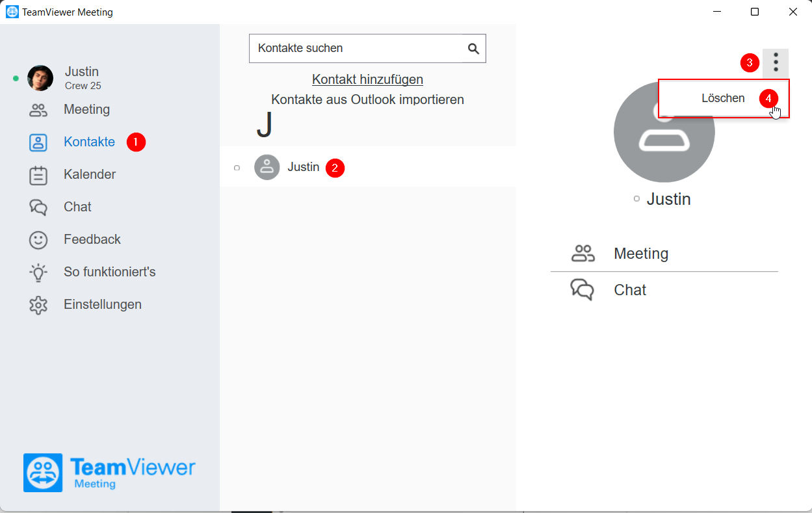Click Justin's avatar icon in the contact list
812x513 pixels.
click(267, 167)
